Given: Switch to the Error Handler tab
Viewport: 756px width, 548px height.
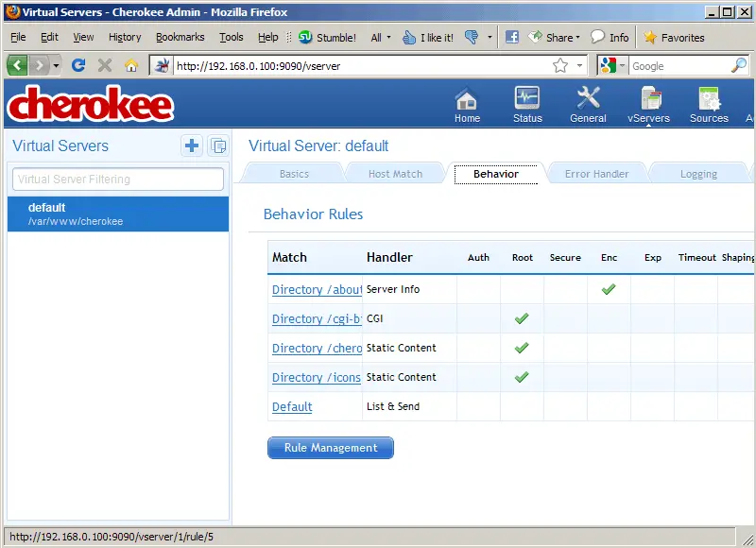Looking at the screenshot, I should tap(596, 174).
